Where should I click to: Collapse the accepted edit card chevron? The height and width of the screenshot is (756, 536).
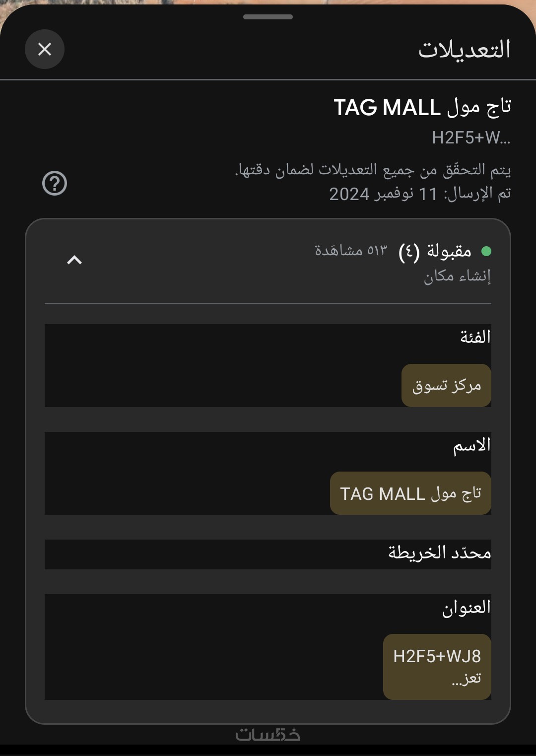pyautogui.click(x=74, y=260)
